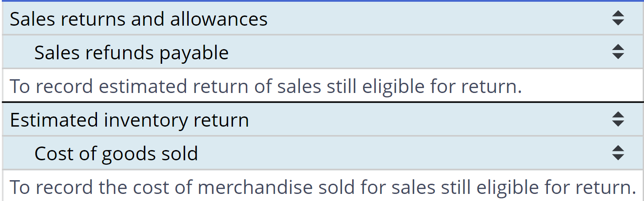Click down arrow on Sales returns and allowances selector

[617, 22]
